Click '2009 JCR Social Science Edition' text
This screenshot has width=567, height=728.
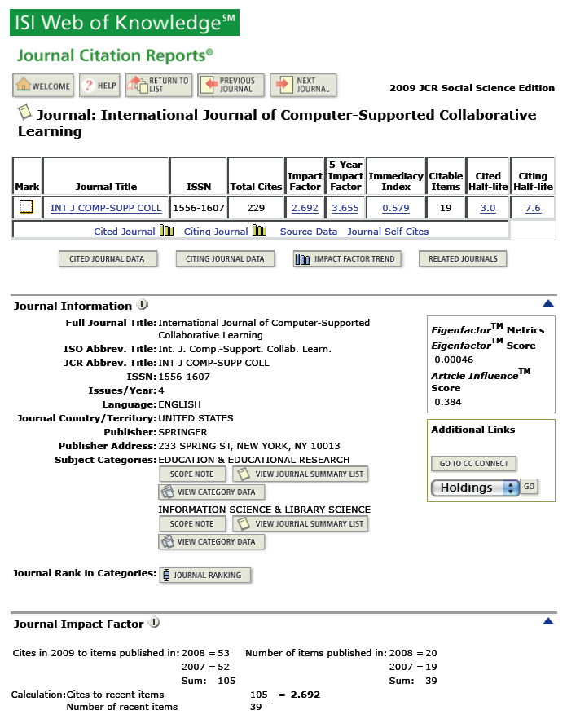(472, 88)
